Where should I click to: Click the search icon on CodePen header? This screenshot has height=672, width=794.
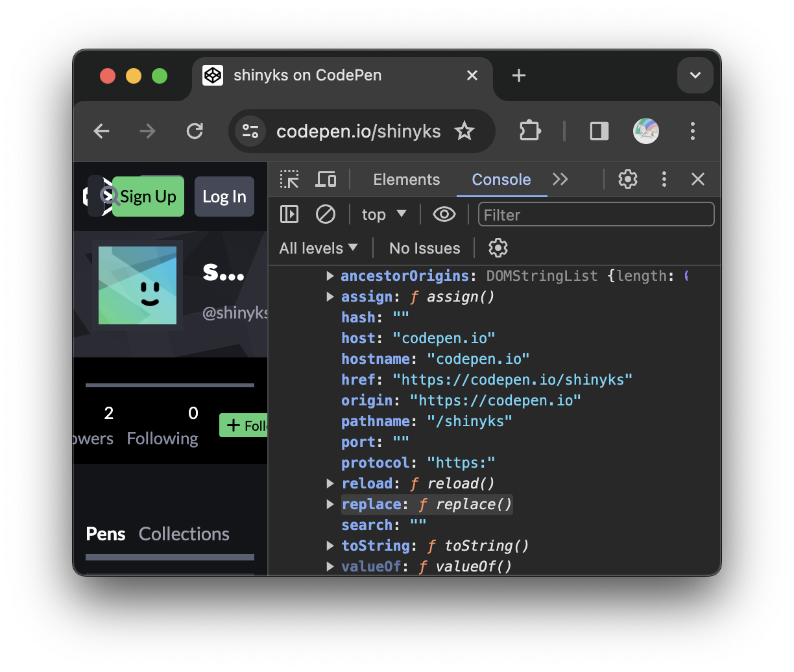click(109, 195)
